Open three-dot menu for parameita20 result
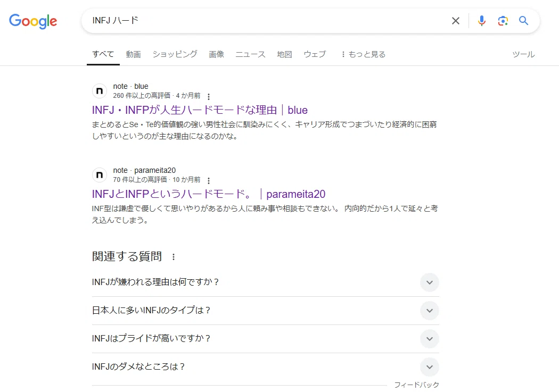 click(x=209, y=180)
